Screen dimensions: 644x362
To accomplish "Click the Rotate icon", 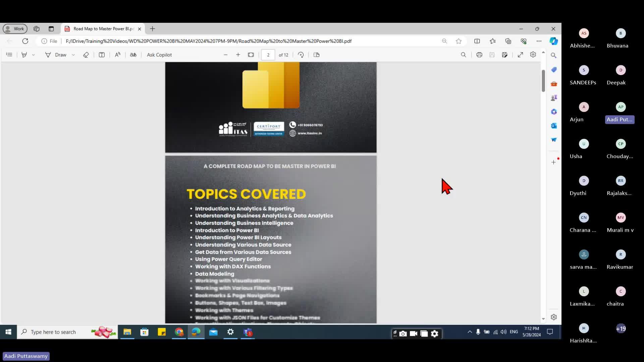I will [301, 55].
